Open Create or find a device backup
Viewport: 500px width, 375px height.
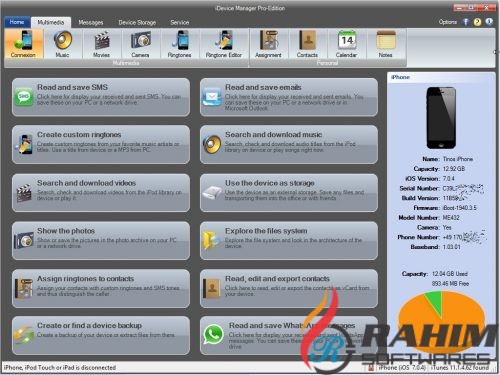pyautogui.click(x=101, y=335)
